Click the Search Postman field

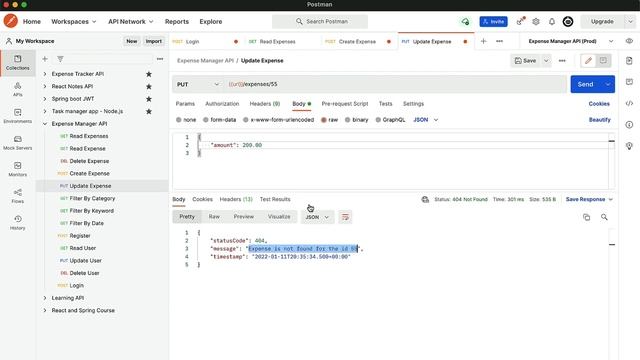pyautogui.click(x=320, y=22)
